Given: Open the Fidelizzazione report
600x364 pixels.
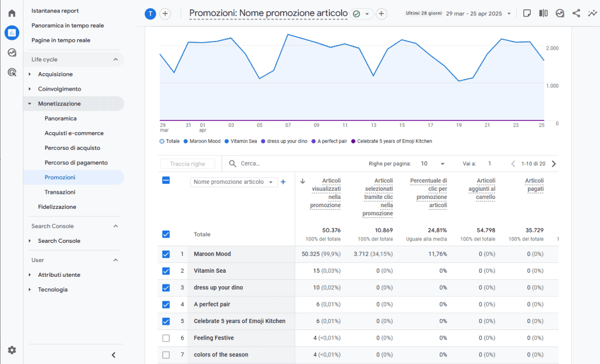Looking at the screenshot, I should click(x=57, y=207).
